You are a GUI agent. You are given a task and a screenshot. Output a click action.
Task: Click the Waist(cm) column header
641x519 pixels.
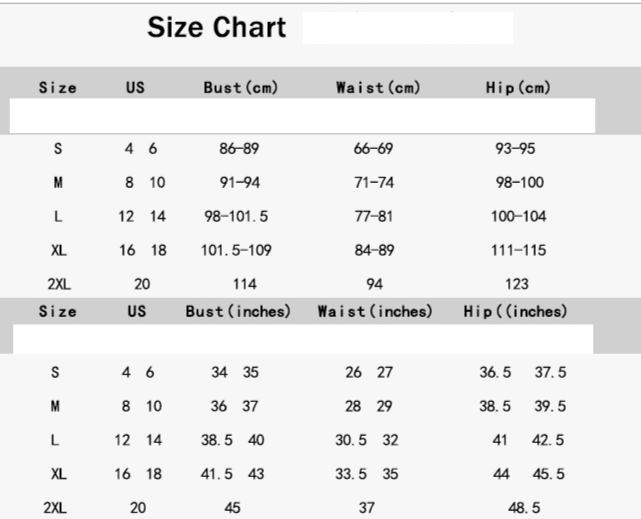(x=378, y=88)
